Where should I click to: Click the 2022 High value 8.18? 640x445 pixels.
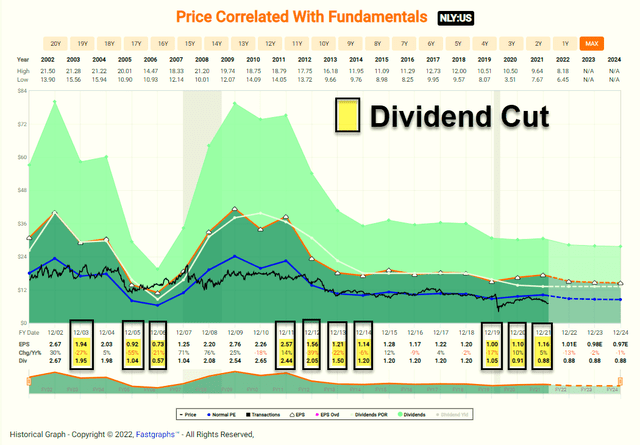pyautogui.click(x=562, y=71)
